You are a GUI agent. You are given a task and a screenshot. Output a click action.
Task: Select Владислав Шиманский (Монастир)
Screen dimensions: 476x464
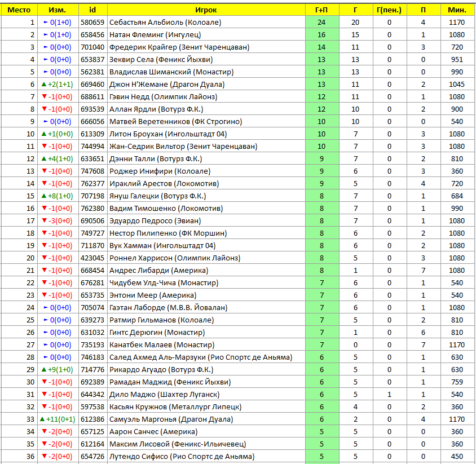coord(171,72)
